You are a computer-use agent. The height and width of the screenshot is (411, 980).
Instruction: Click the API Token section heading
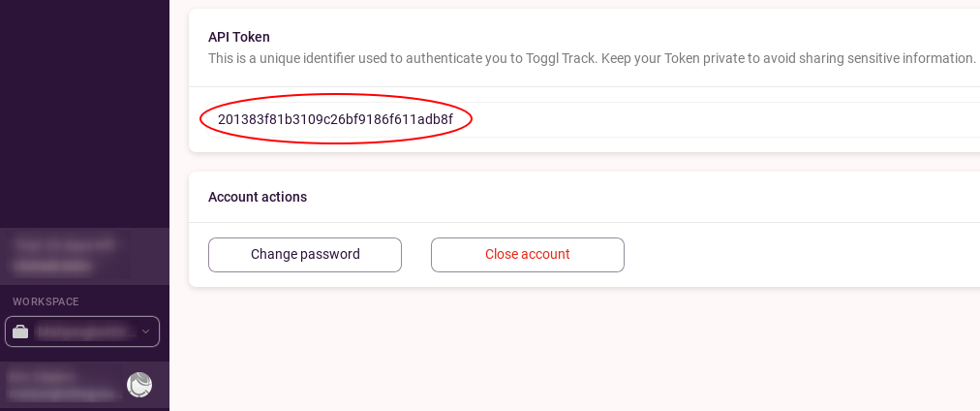(239, 37)
